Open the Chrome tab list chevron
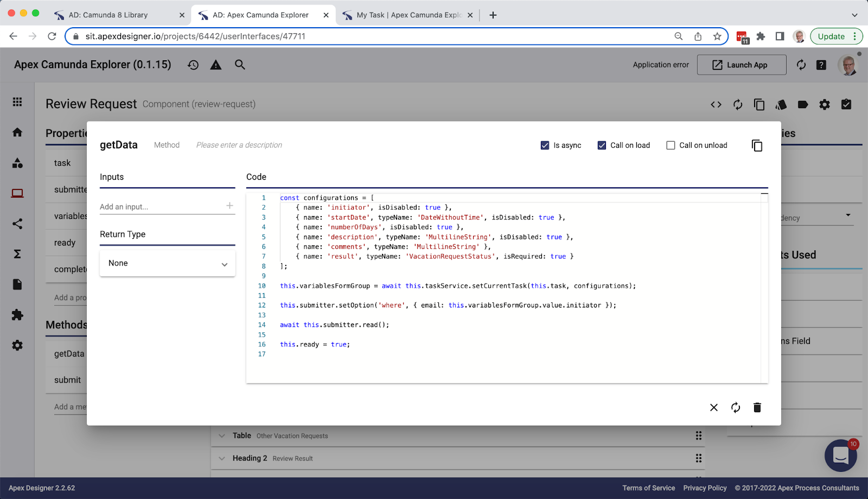 click(854, 15)
